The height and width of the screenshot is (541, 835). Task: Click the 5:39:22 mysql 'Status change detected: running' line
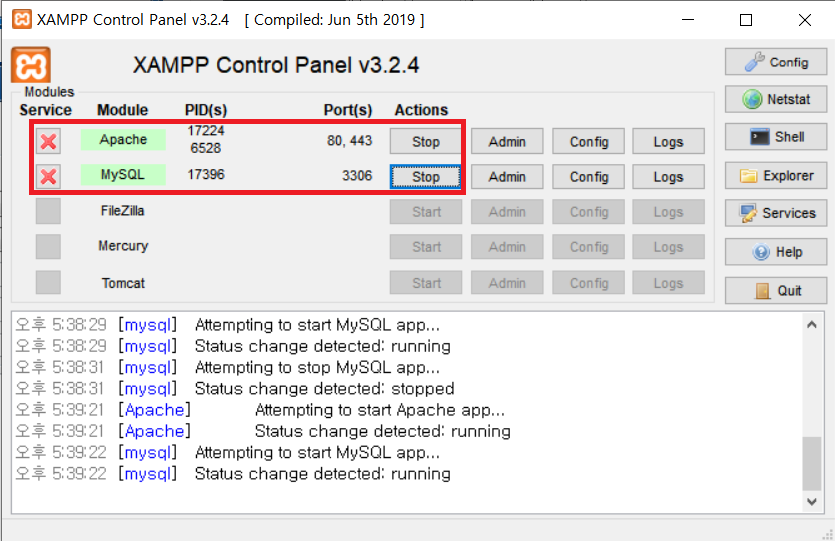pos(323,474)
